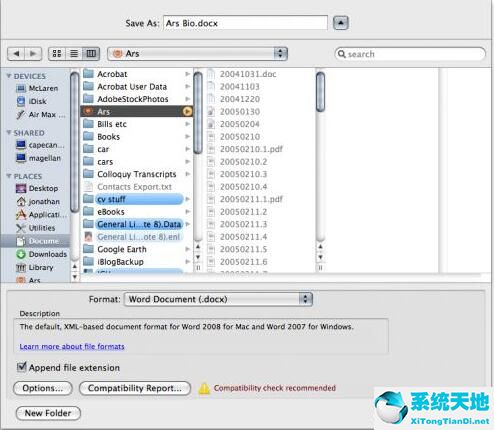This screenshot has height=430, width=494.
Task: Click the back navigation arrow
Action: click(16, 54)
